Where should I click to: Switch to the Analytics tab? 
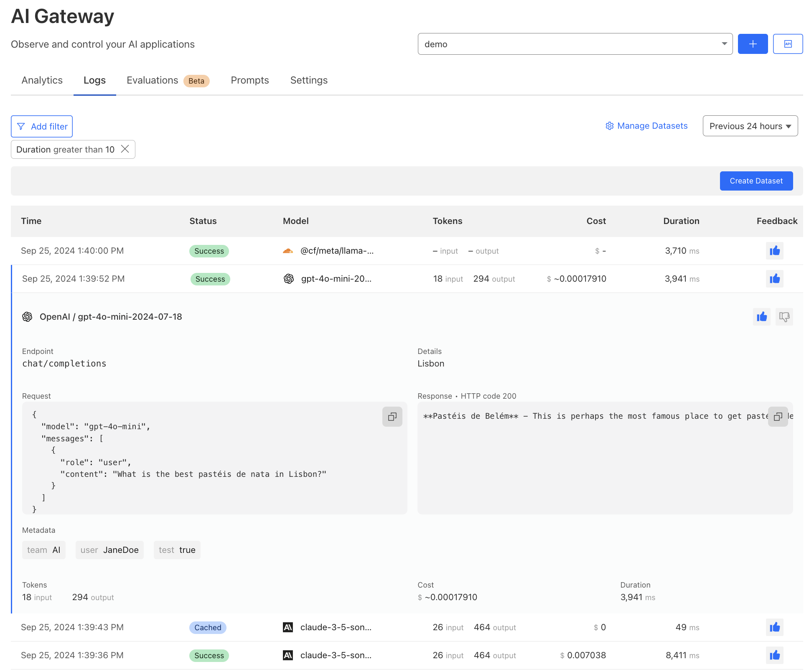tap(42, 80)
